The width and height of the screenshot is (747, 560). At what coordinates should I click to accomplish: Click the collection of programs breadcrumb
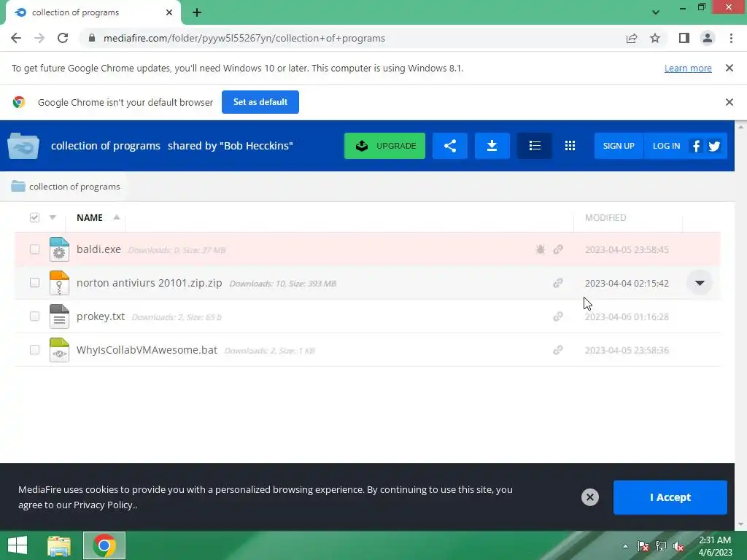tap(75, 187)
